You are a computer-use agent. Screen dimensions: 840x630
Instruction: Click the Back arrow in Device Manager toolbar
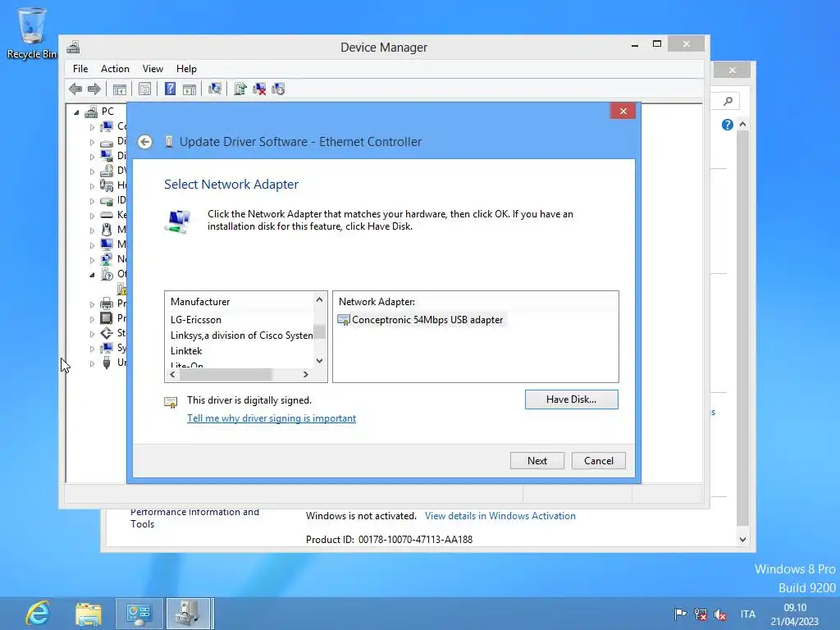(75, 89)
